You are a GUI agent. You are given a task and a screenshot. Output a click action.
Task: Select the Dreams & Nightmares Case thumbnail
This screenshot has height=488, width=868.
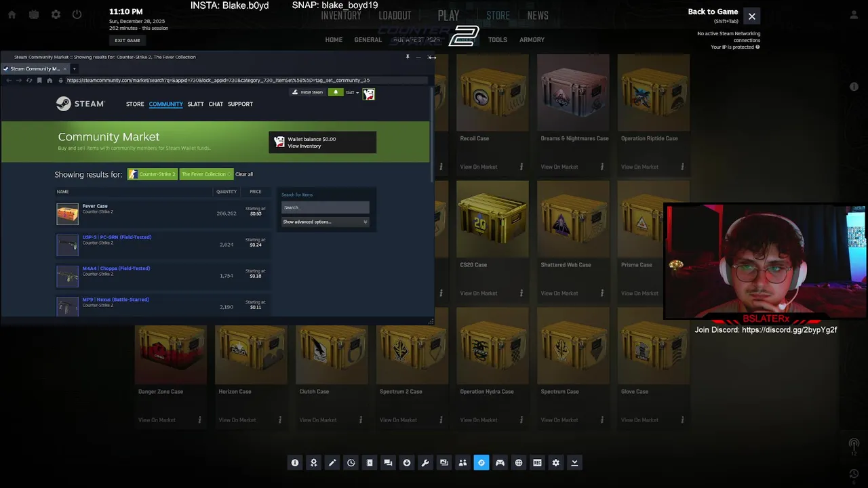click(x=573, y=93)
